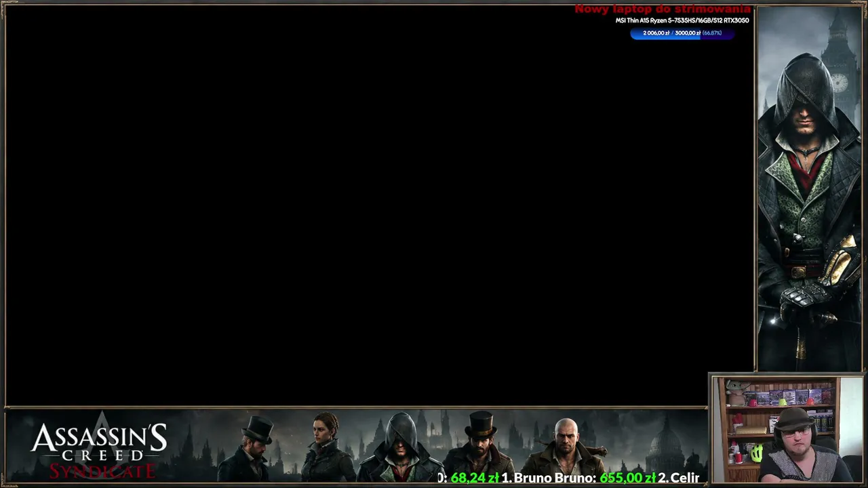Click the '2. Celir' donor entry
Screen dimensions: 868x488
(678, 478)
